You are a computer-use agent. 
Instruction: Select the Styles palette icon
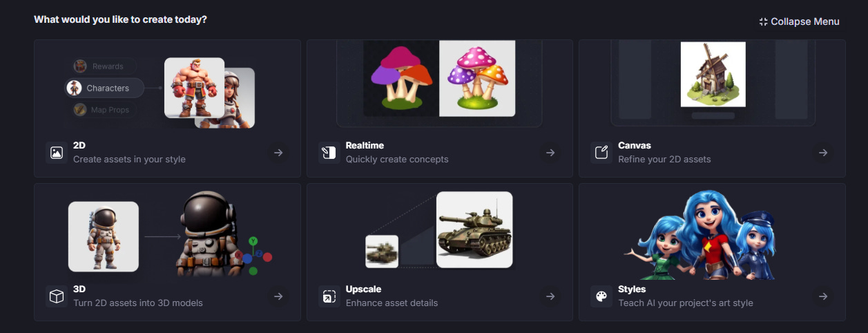point(601,296)
